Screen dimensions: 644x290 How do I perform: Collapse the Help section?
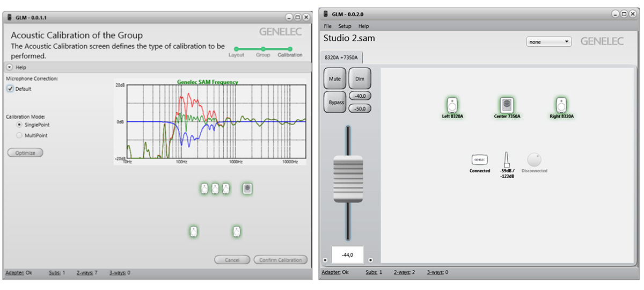[10, 68]
